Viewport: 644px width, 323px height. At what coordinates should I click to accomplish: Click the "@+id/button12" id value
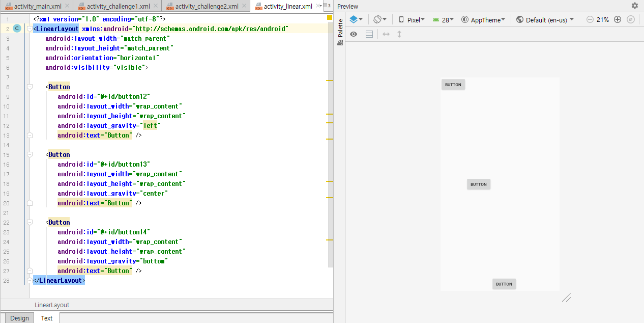point(125,97)
